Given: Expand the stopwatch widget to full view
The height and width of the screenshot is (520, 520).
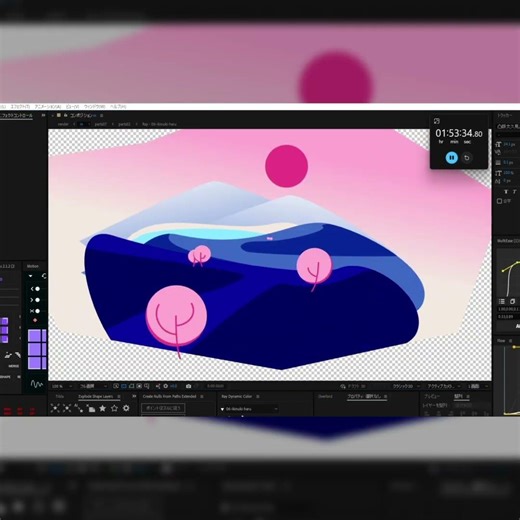Looking at the screenshot, I should (437, 121).
